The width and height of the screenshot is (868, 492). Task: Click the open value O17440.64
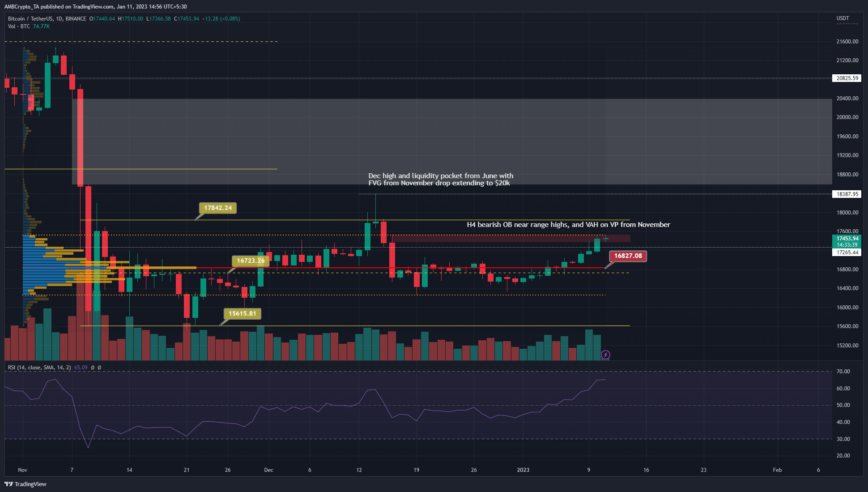[102, 19]
